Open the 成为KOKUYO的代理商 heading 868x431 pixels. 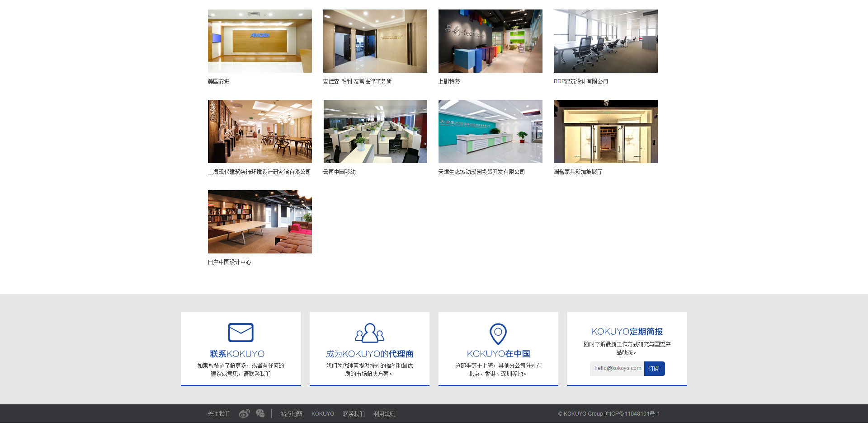click(x=370, y=354)
